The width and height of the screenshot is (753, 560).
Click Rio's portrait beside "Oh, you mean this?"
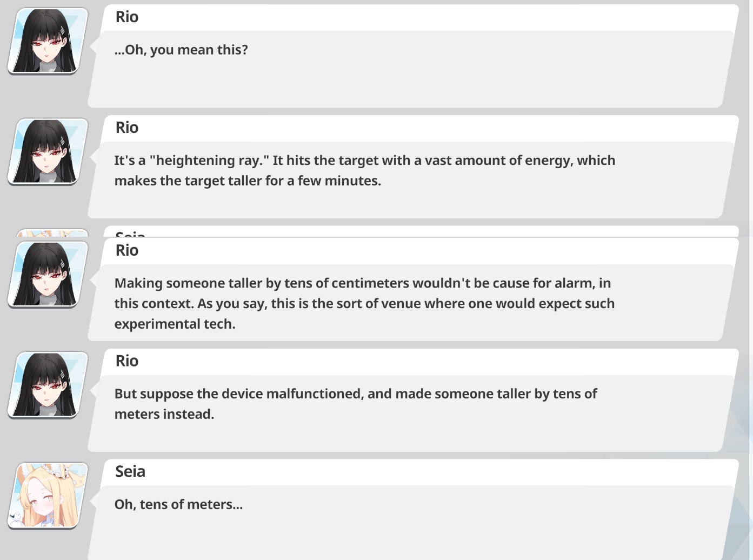coord(48,41)
